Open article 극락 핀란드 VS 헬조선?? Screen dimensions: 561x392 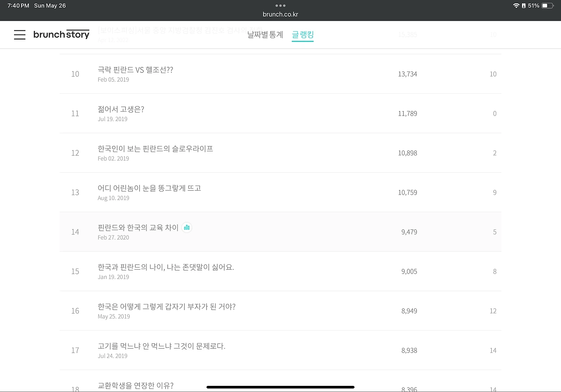[x=135, y=70]
